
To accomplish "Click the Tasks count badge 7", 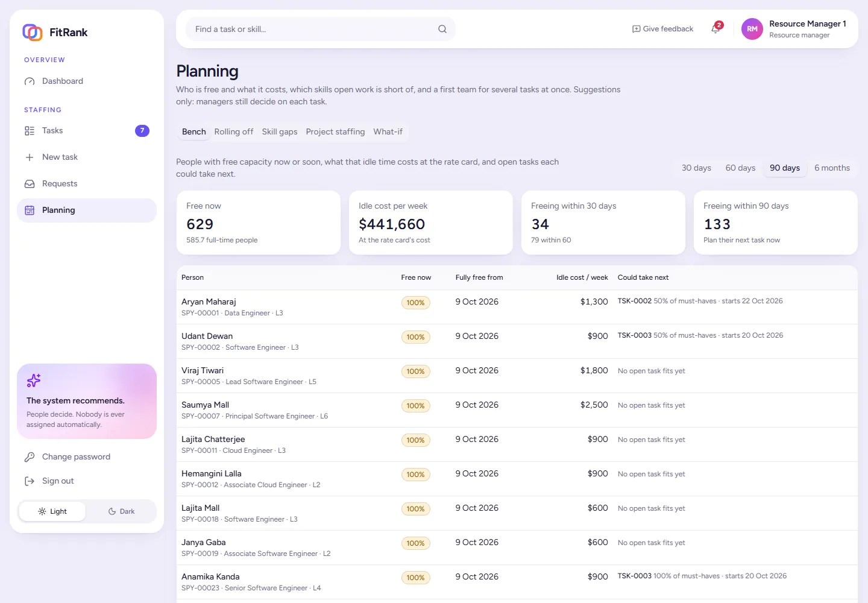I will [142, 131].
